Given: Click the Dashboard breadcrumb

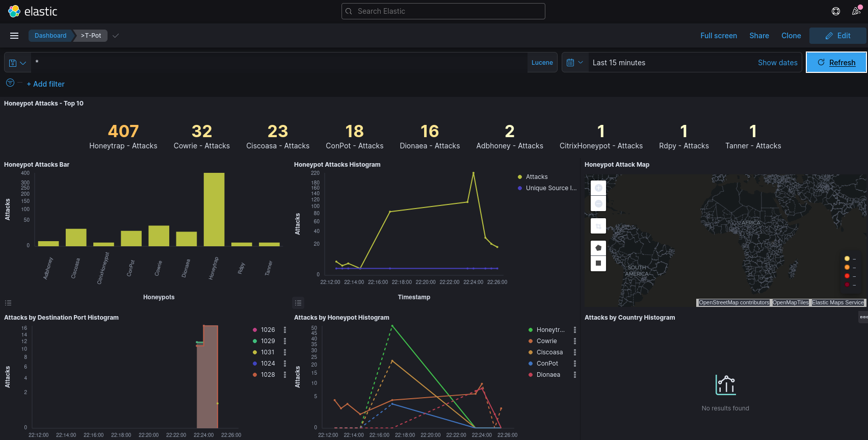Looking at the screenshot, I should pyautogui.click(x=50, y=36).
